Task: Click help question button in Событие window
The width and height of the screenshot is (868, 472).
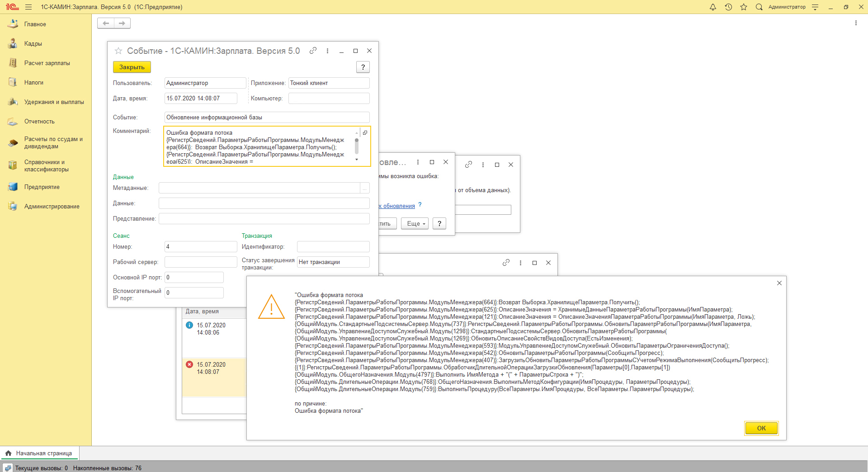Action: click(x=363, y=67)
